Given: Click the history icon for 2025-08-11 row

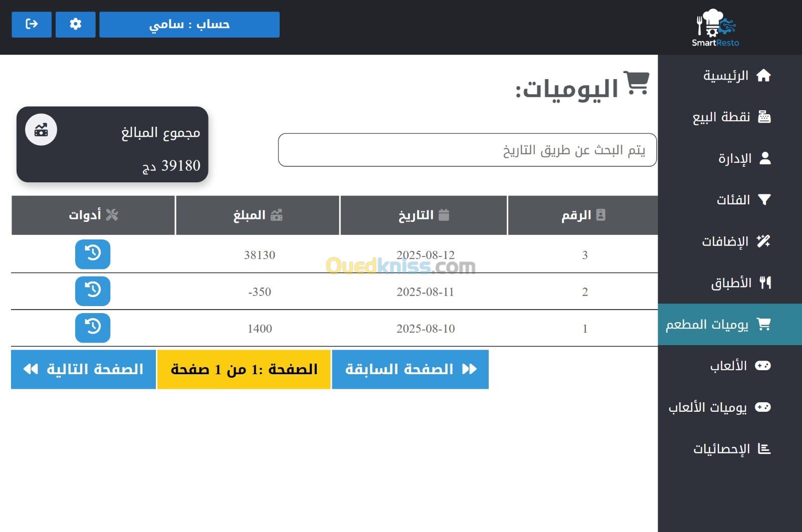Looking at the screenshot, I should (93, 291).
